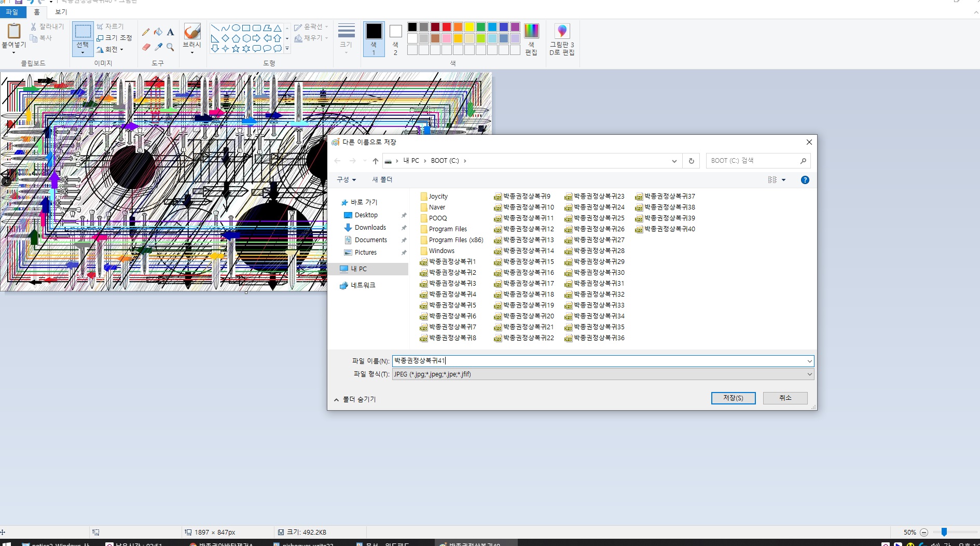Click the Paste clipboard icon
Screen dimensions: 980x546
14,31
